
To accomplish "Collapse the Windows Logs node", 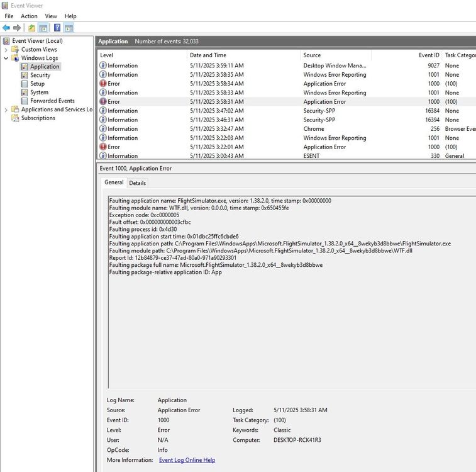I will 6,58.
